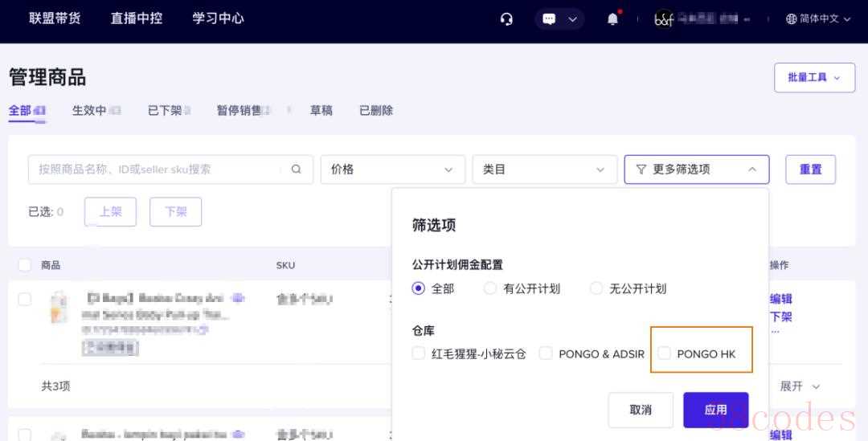Open the headset customer support icon
The width and height of the screenshot is (868, 441).
coord(506,19)
